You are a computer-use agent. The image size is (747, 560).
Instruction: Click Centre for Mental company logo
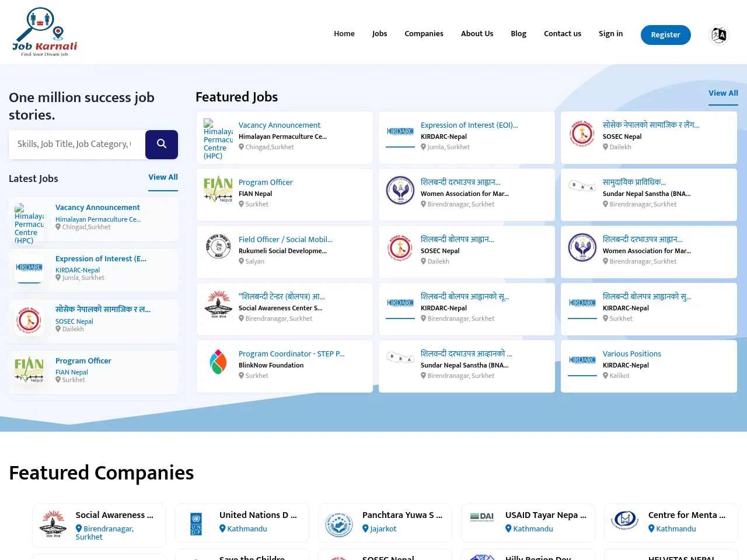pyautogui.click(x=625, y=520)
